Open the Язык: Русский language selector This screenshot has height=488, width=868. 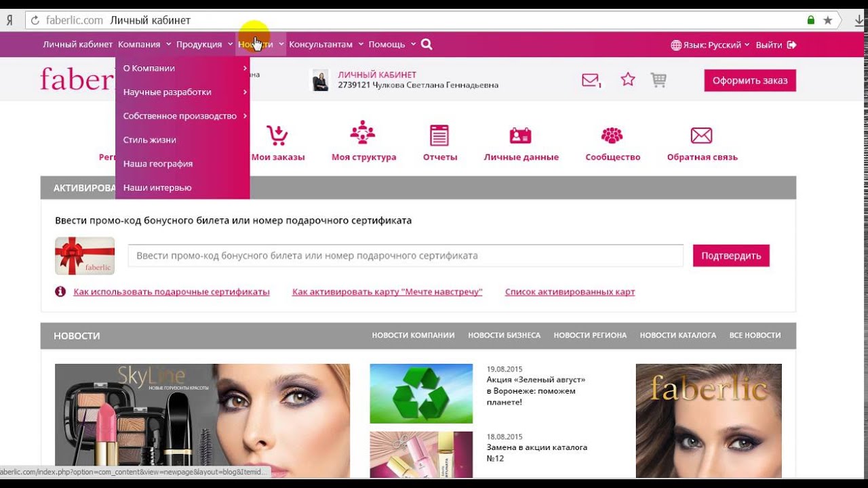point(710,45)
